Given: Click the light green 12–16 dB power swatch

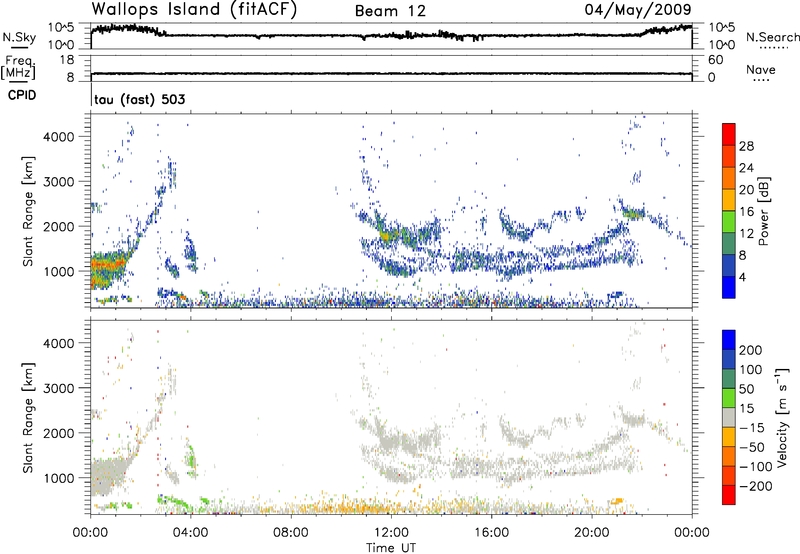Looking at the screenshot, I should pos(729,222).
